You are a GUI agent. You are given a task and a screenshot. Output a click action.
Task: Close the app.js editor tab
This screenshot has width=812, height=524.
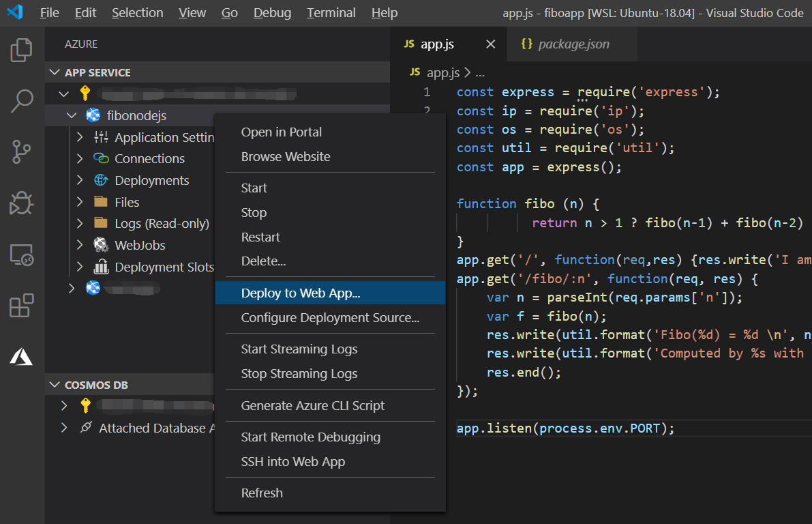pos(490,44)
